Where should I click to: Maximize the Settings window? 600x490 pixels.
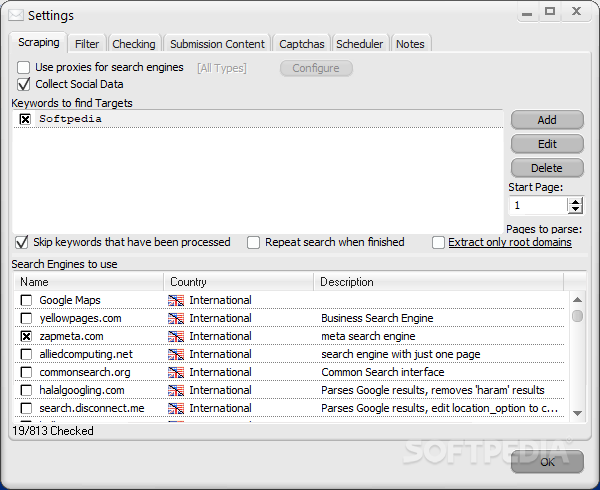[550, 12]
